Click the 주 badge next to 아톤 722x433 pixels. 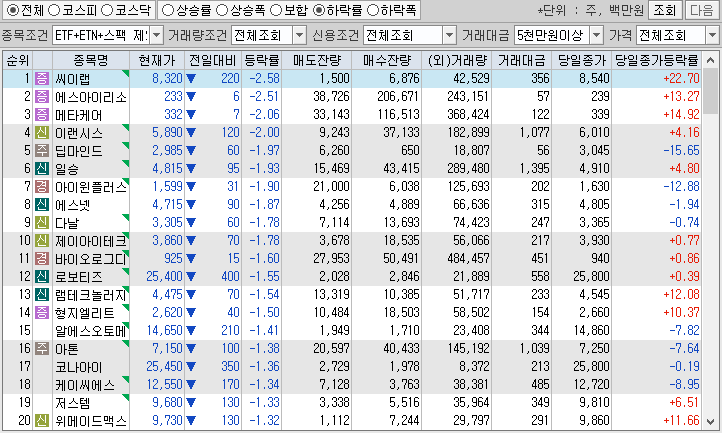pos(42,349)
